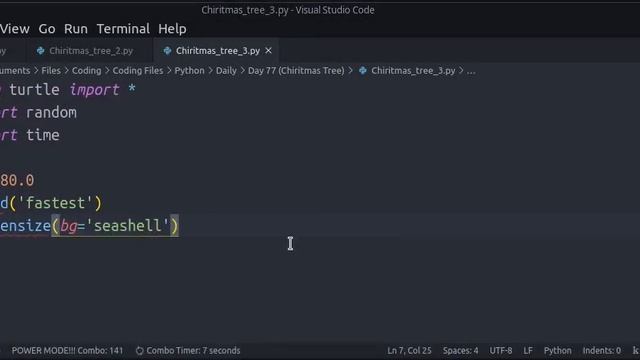
Task: Open Day 77 (Chiritmas Tree) breadcrumb
Action: tap(296, 71)
